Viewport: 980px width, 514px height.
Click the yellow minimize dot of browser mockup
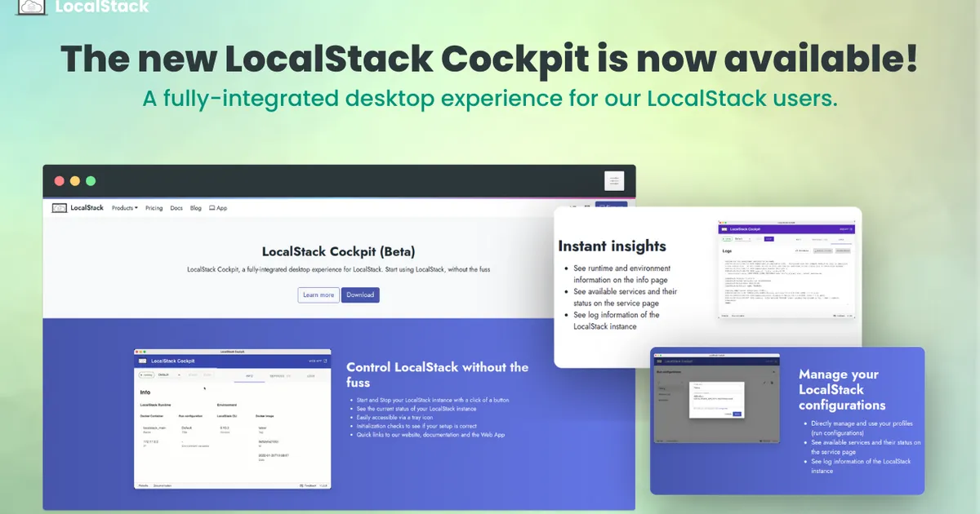pos(75,181)
